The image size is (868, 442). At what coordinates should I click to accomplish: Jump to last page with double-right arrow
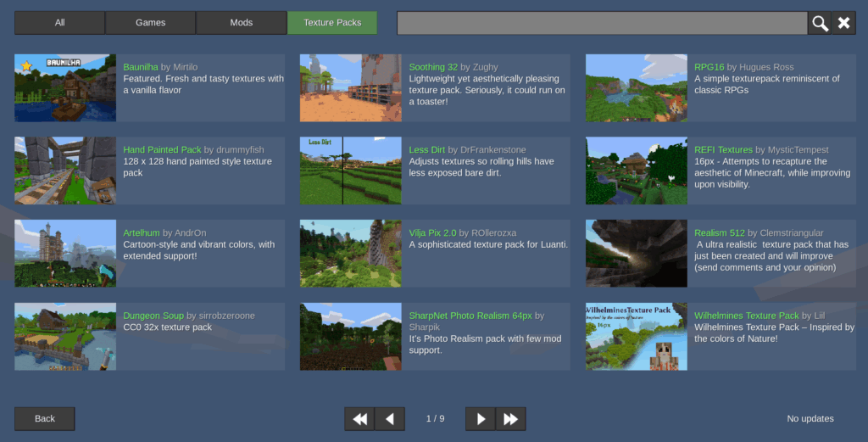click(510, 419)
